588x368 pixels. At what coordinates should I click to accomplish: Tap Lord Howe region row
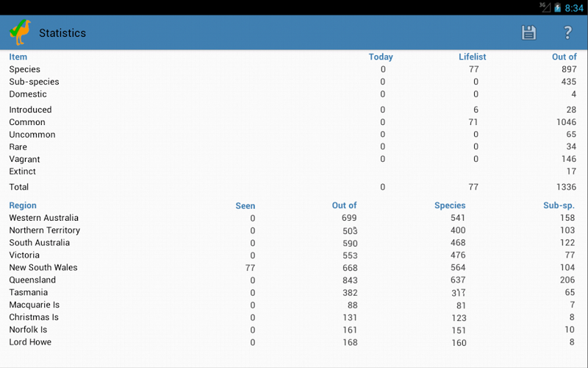click(292, 342)
